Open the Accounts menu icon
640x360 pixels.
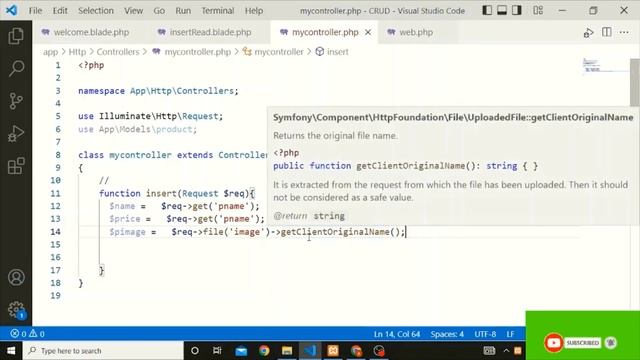pos(16,277)
